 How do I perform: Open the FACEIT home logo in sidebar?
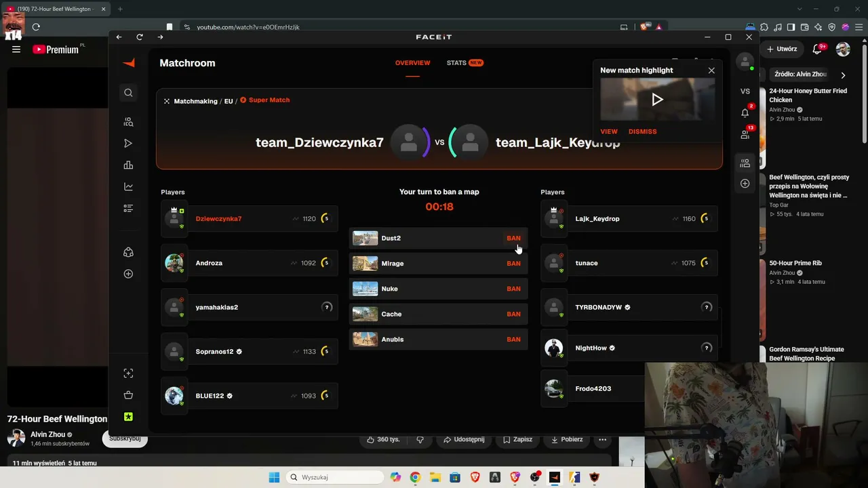(x=129, y=63)
